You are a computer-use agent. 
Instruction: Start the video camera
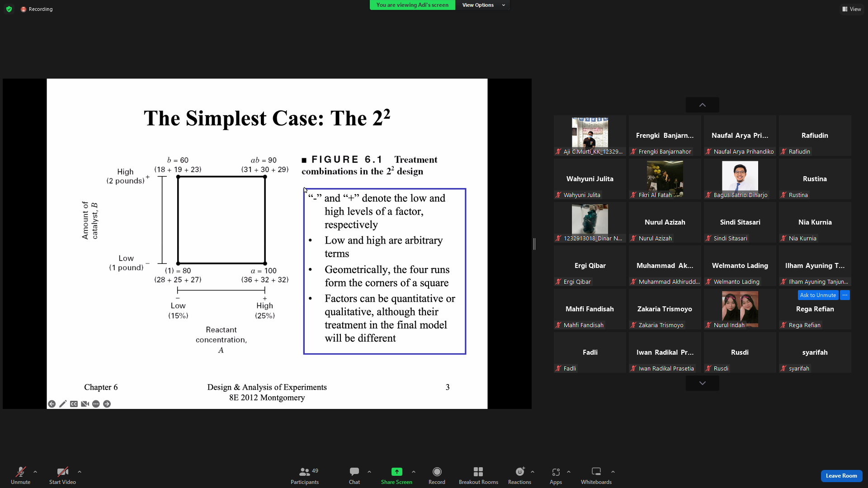point(62,475)
